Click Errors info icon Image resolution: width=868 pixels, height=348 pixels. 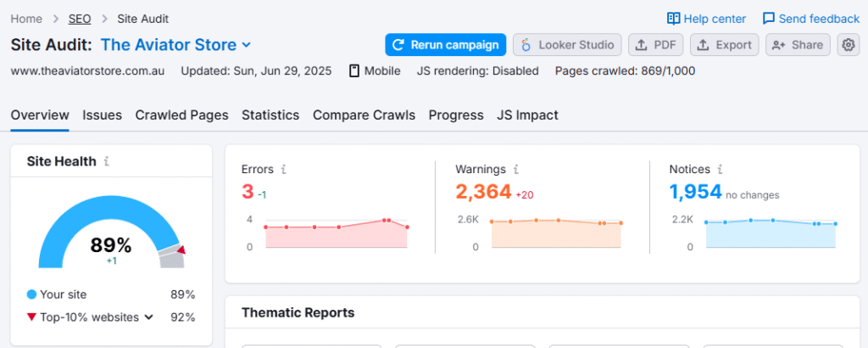click(283, 169)
